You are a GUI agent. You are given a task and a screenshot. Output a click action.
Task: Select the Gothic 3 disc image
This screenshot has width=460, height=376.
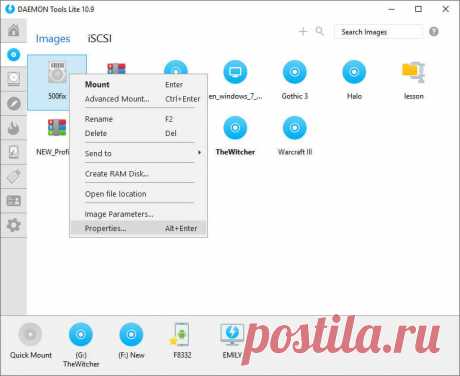[295, 80]
